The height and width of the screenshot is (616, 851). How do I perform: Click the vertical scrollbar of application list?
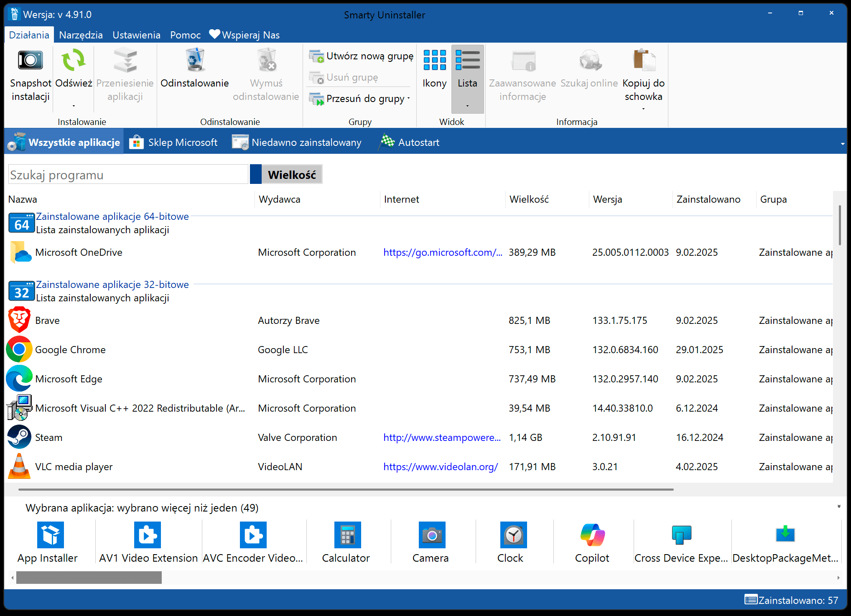(x=840, y=226)
